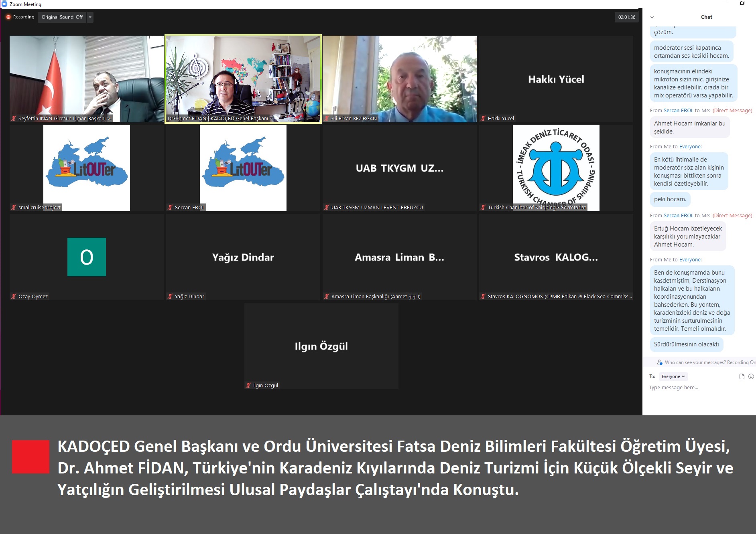Click muted mic icon next to Sercan EROL name
Viewport: 756px width, 534px height.
[170, 207]
